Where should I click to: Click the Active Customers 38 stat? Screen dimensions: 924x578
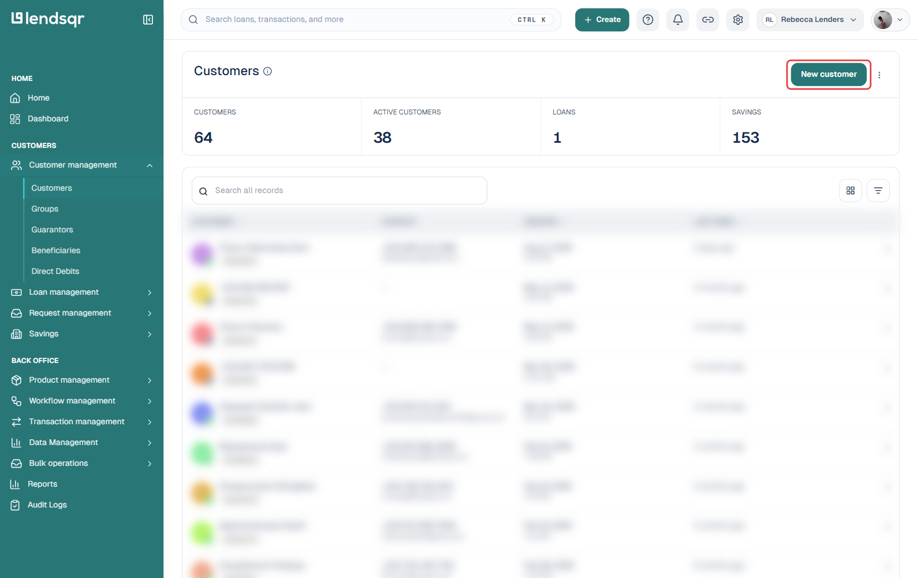382,138
